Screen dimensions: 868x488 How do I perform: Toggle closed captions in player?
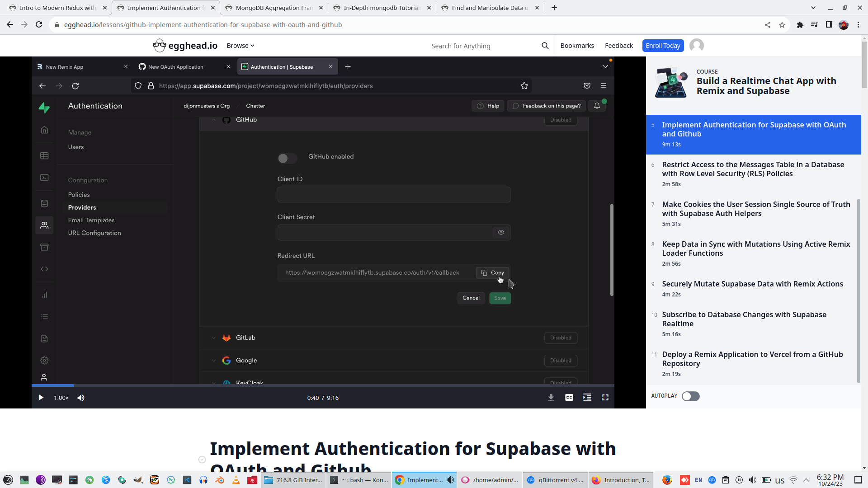(x=569, y=398)
